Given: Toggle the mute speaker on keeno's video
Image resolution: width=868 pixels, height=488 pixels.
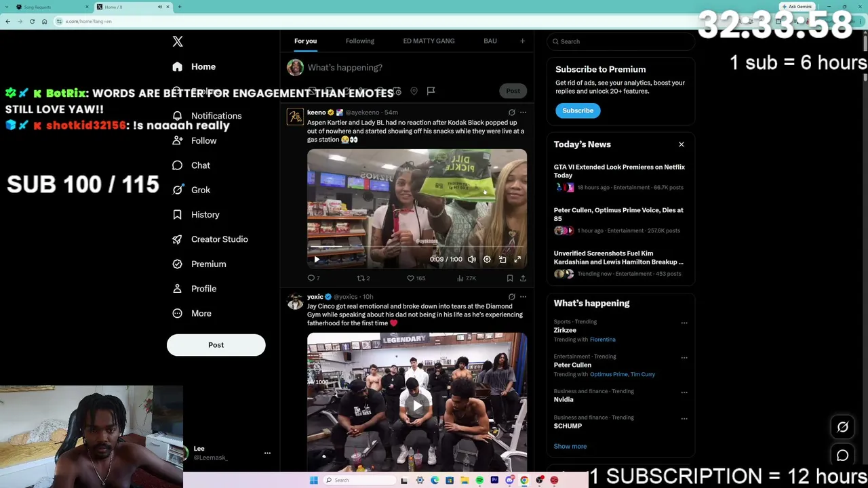Looking at the screenshot, I should click(471, 260).
